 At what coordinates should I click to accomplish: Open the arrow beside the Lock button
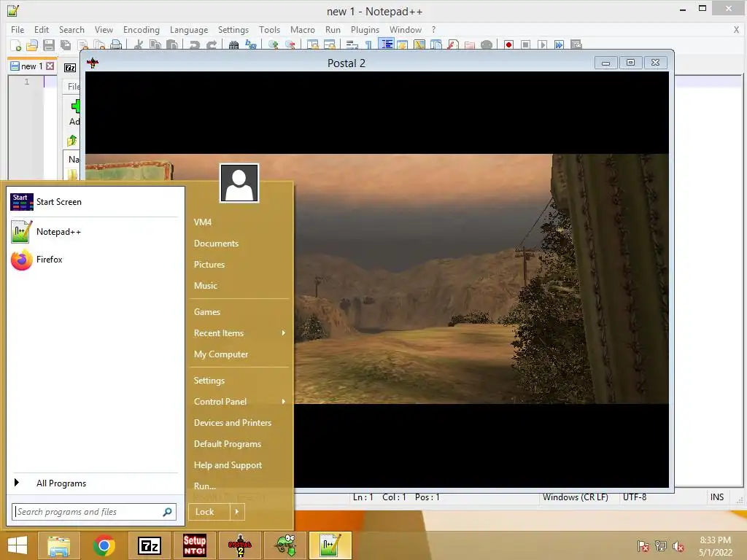237,512
